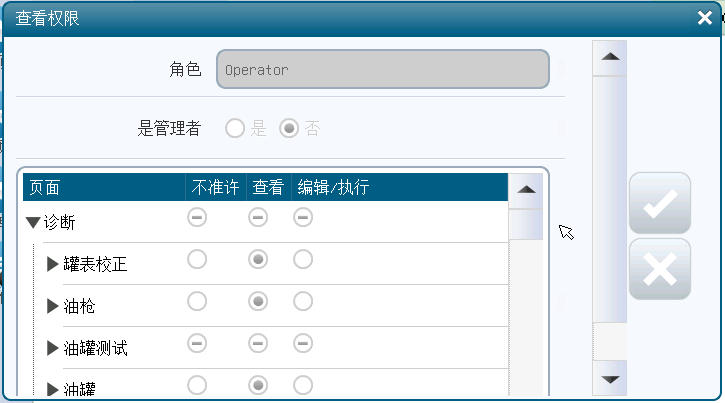The image size is (725, 403).
Task: Close the 查看权限 dialog
Action: [704, 17]
